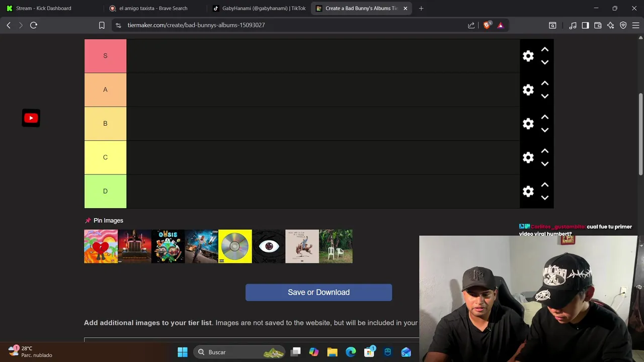This screenshot has height=362, width=644.
Task: Move tier S row down
Action: tap(545, 62)
